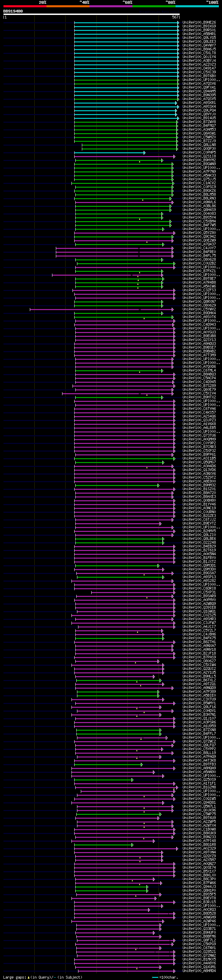Click the label UniRef100_O80628
This screenshot has height=980, width=222.
coord(199,259)
